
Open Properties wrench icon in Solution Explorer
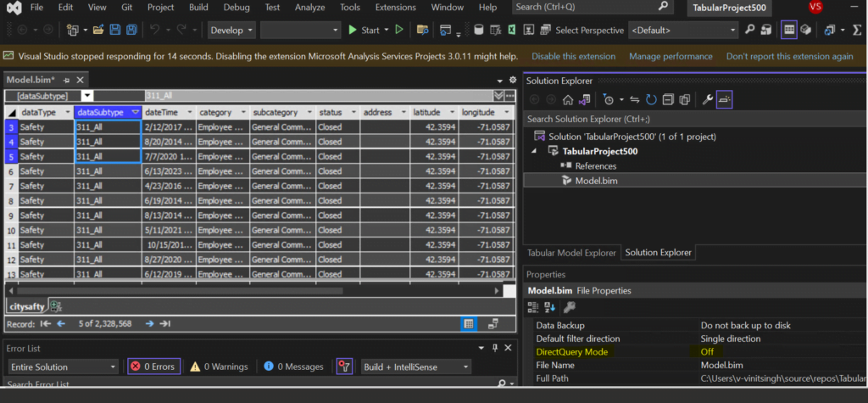point(708,100)
